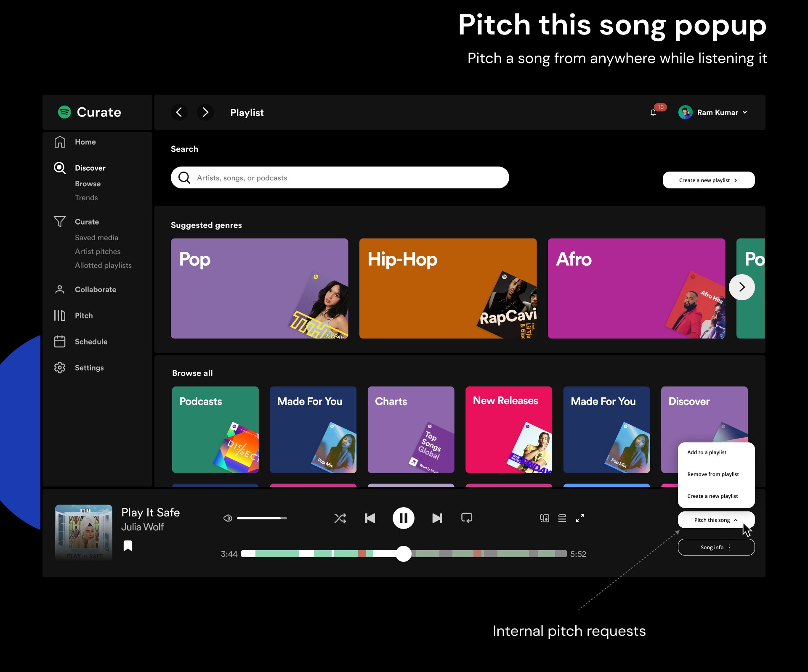This screenshot has height=672, width=808.
Task: Navigate back with the left arrow
Action: pos(179,112)
